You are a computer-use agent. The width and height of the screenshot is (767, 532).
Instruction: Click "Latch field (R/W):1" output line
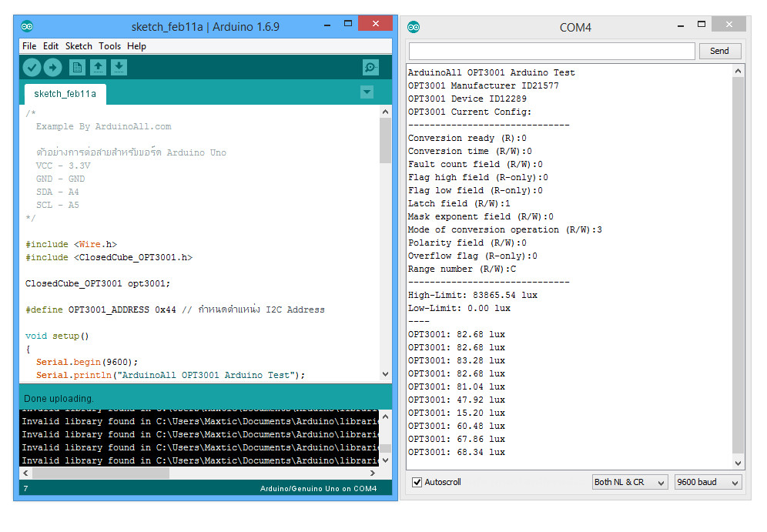coord(459,203)
